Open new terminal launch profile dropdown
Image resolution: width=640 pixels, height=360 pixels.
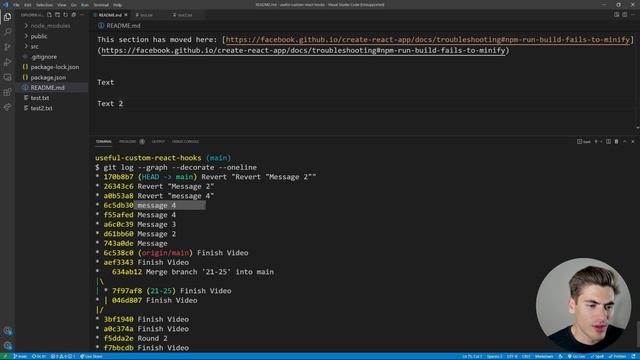(x=601, y=142)
